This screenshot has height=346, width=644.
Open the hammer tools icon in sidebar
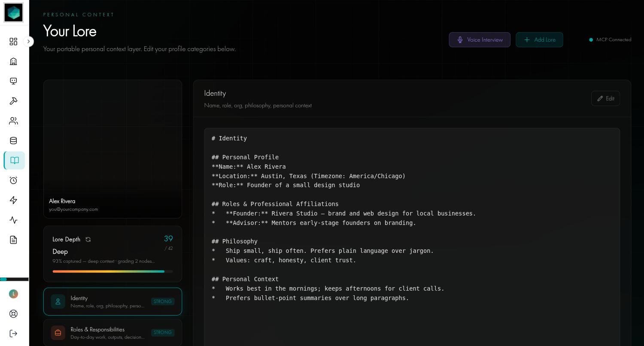(13, 101)
